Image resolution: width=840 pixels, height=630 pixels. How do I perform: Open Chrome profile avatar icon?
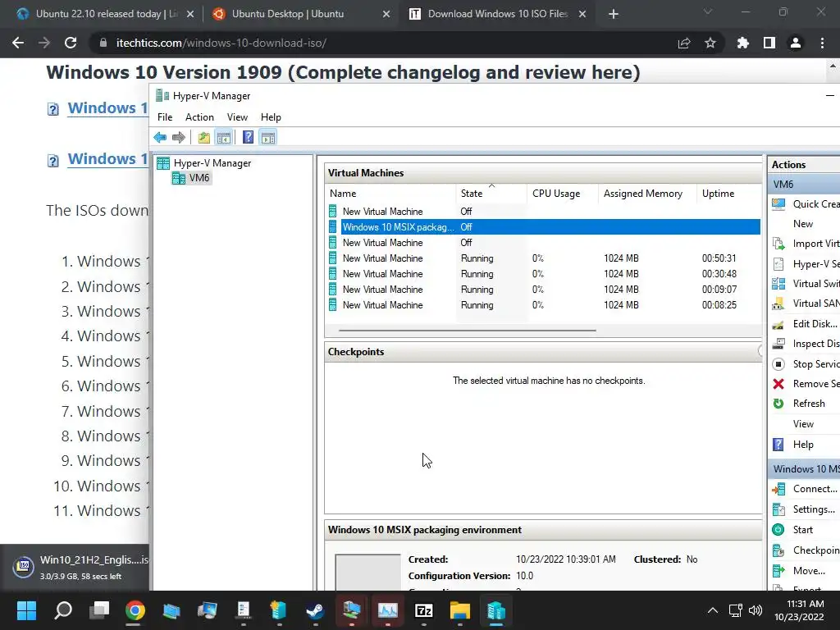796,43
